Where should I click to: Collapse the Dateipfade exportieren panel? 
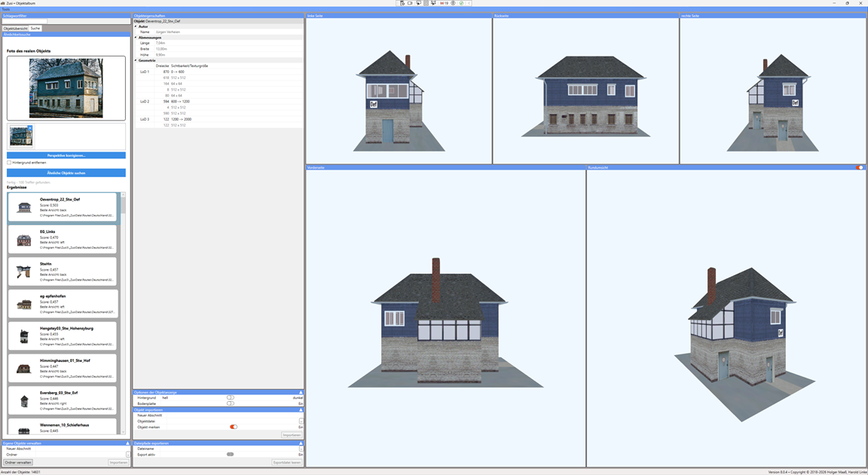(301, 443)
